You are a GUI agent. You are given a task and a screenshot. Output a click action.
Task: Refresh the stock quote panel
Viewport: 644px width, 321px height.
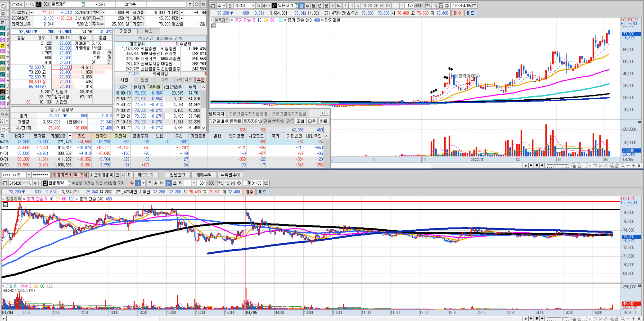197,4
